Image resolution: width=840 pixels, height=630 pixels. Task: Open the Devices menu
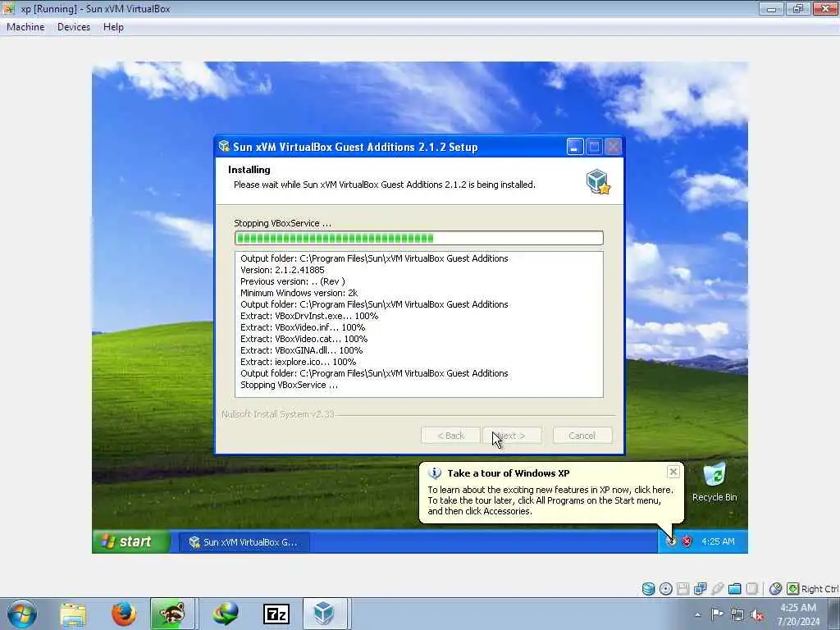[x=74, y=27]
